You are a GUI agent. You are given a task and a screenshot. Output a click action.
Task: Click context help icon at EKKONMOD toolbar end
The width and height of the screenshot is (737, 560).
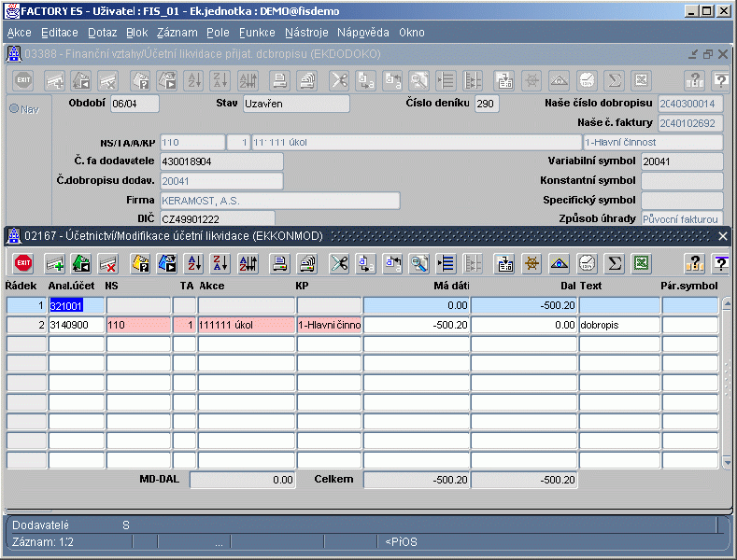(x=721, y=263)
